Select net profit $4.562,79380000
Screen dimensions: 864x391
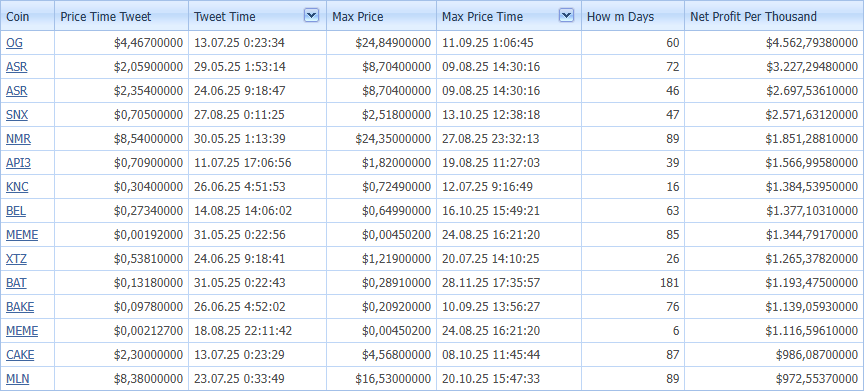(x=774, y=42)
